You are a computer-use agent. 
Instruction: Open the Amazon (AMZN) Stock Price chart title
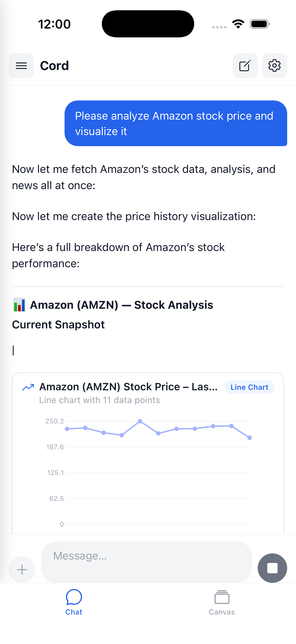click(128, 387)
